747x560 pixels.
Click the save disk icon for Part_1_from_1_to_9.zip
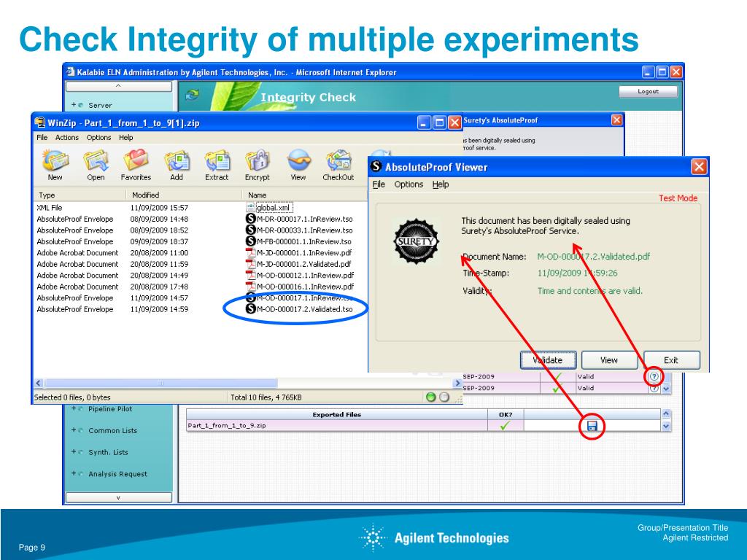[x=592, y=426]
